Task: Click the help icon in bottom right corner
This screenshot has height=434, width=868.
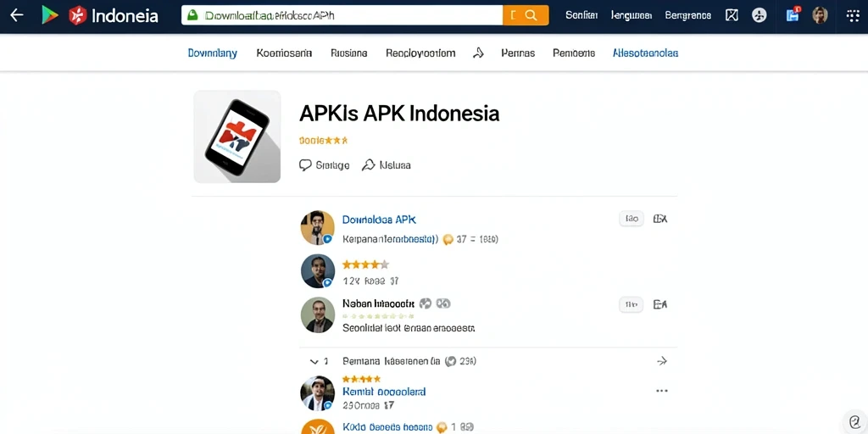Action: (x=854, y=422)
